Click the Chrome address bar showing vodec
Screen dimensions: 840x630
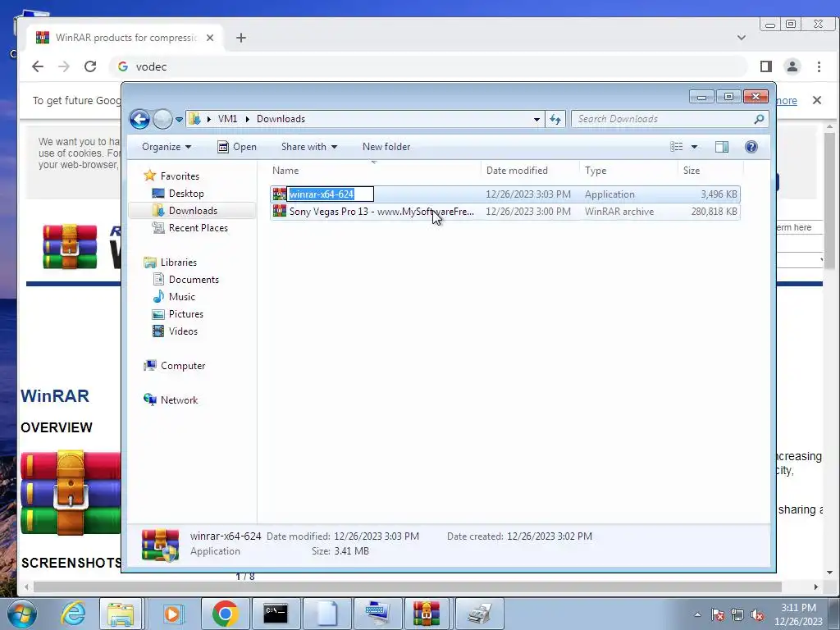click(428, 66)
